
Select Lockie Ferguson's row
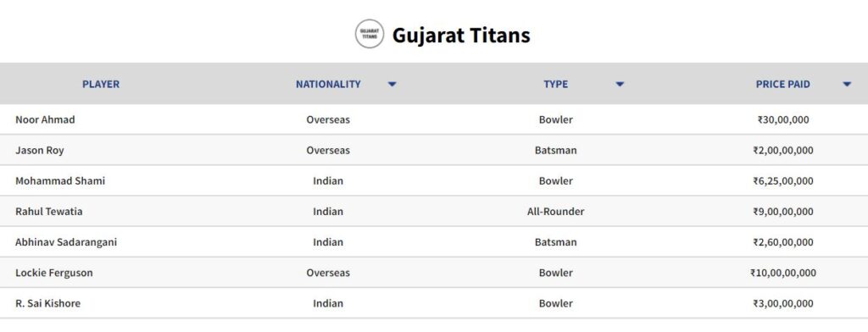[434, 272]
